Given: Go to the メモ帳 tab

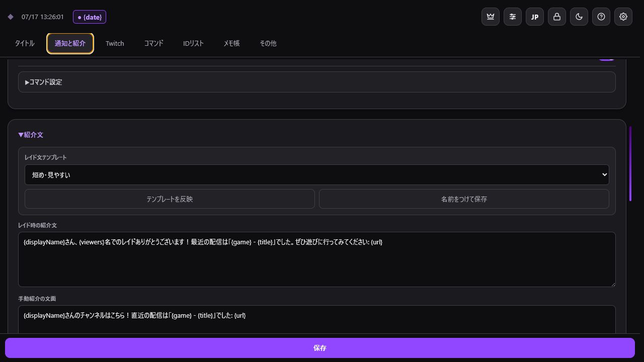Looking at the screenshot, I should pos(231,43).
